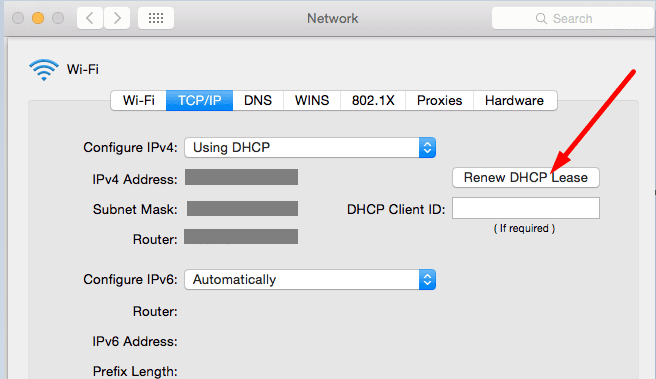Click the "( If required )" hint text
Image resolution: width=656 pixels, height=379 pixels.
point(524,228)
